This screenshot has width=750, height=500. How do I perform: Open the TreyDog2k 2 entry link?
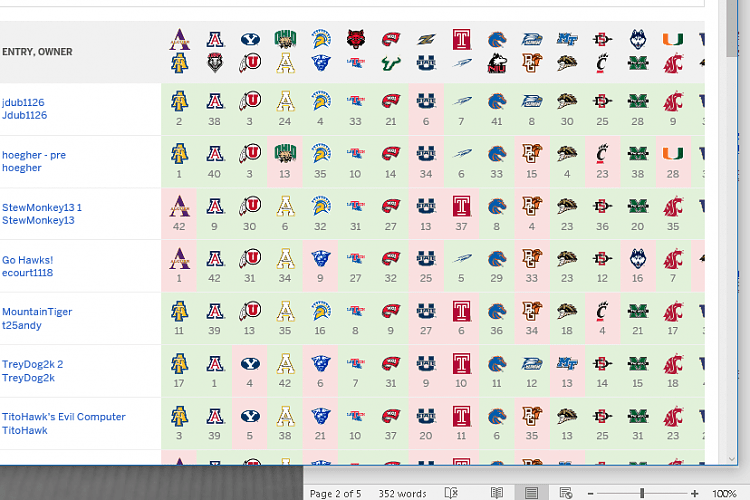pos(33,364)
